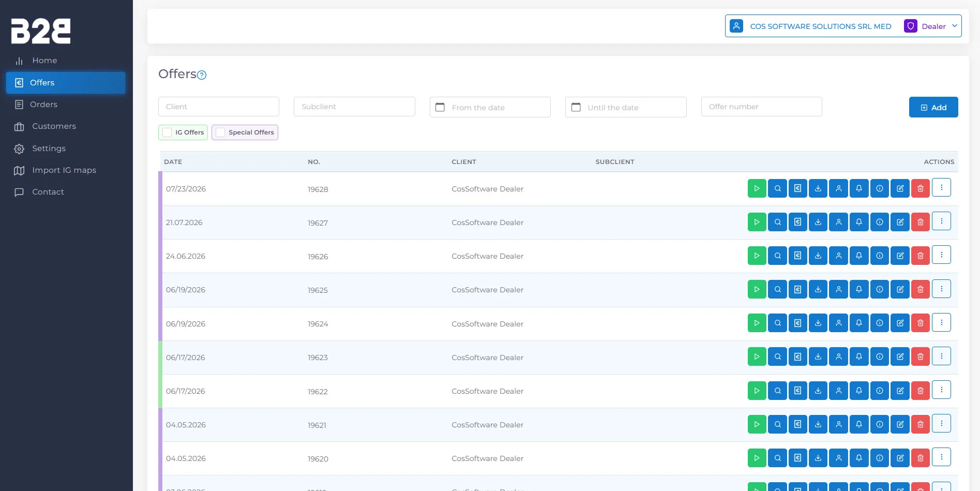The image size is (980, 491).
Task: Select Offers in the sidebar
Action: [x=66, y=83]
